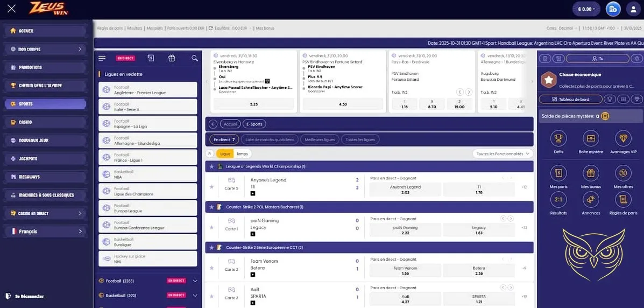
Task: Expand the Football (2283) sport list
Action: click(x=195, y=281)
